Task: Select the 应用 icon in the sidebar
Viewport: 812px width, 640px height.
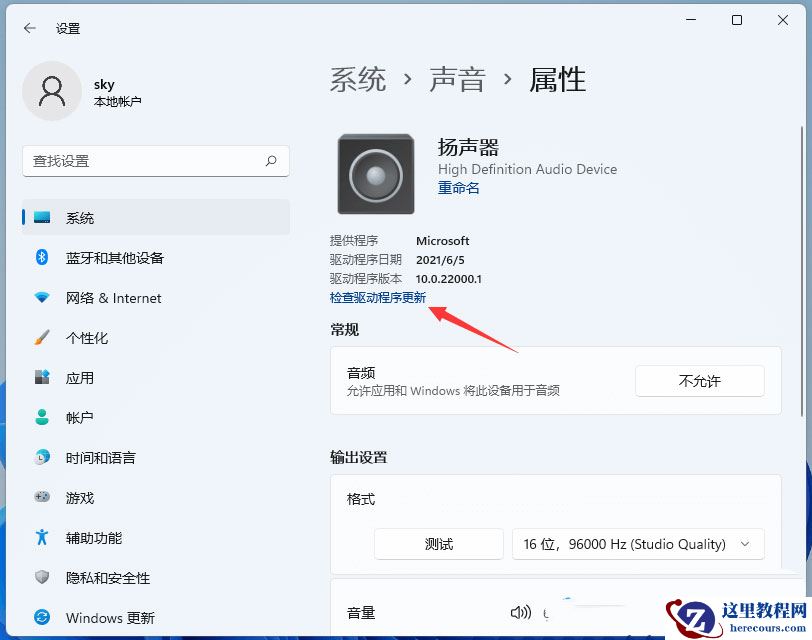Action: [x=40, y=378]
